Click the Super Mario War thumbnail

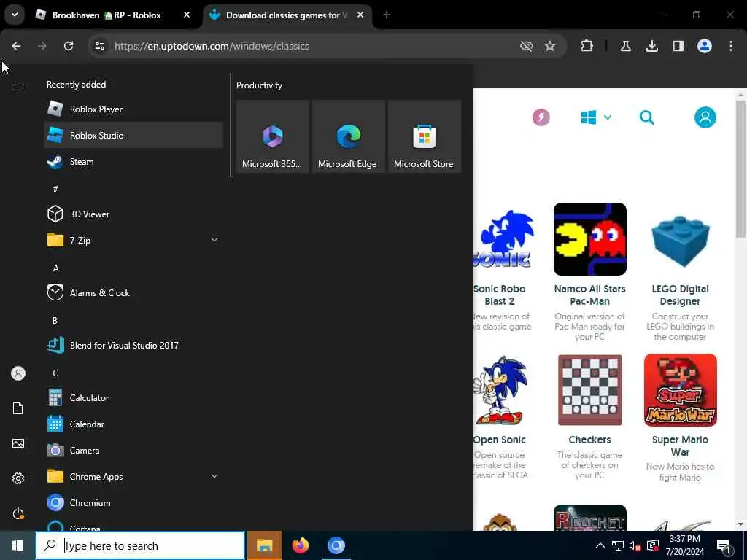681,390
